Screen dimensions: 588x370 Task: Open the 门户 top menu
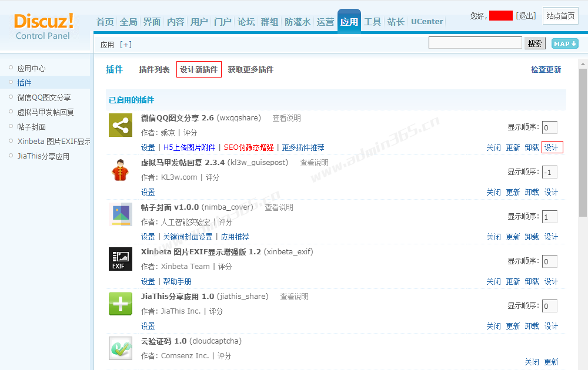[x=223, y=22]
